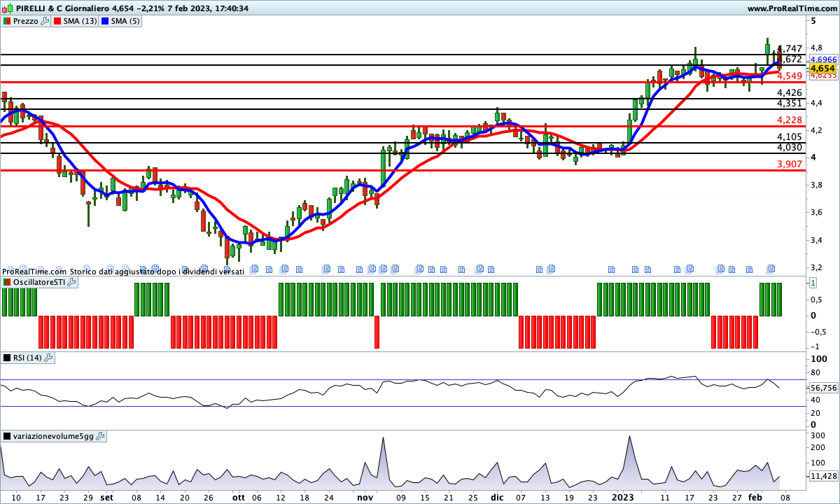This screenshot has height=504, width=840.
Task: Click the red 3,907 level label
Action: [790, 164]
